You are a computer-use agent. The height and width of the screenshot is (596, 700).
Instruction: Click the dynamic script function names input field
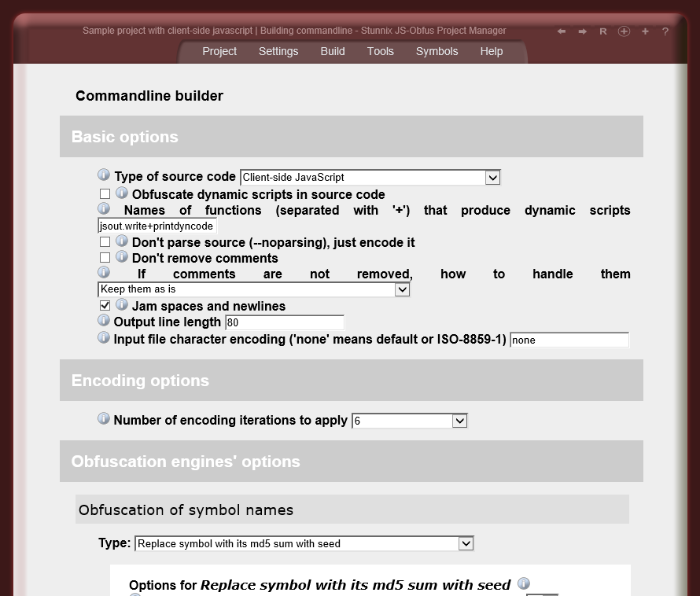(x=155, y=226)
